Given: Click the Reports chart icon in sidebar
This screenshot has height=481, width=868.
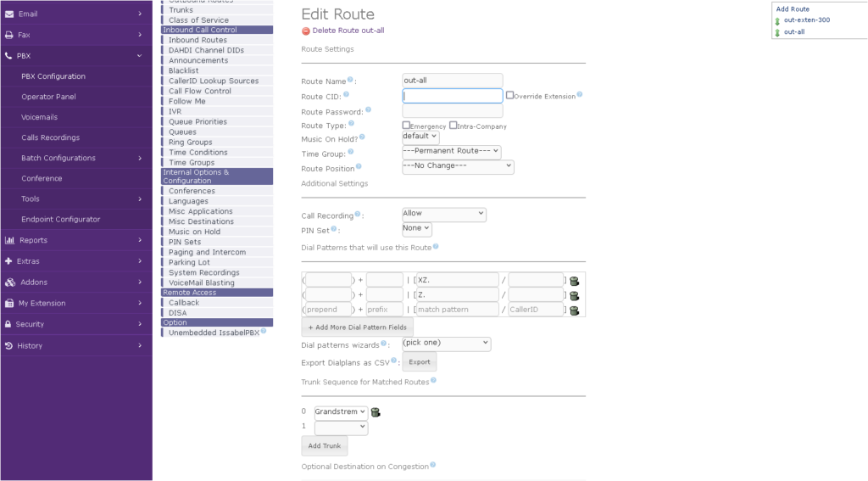Looking at the screenshot, I should [9, 240].
